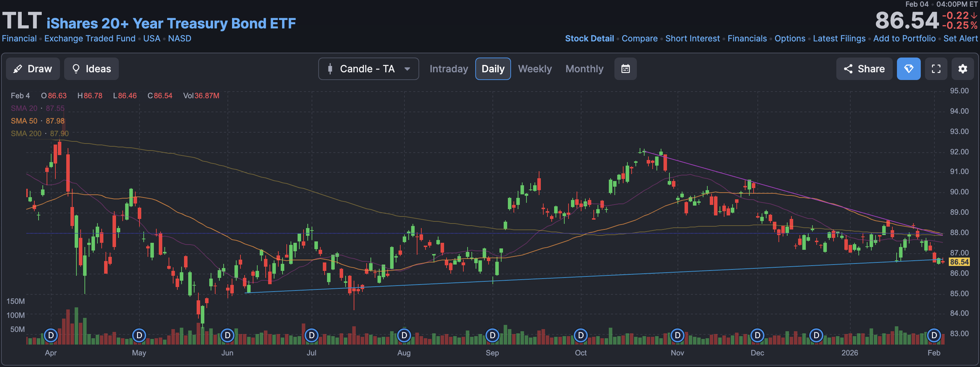The width and height of the screenshot is (980, 367).
Task: Click the SMA 200 indicator label
Action: pyautogui.click(x=40, y=133)
